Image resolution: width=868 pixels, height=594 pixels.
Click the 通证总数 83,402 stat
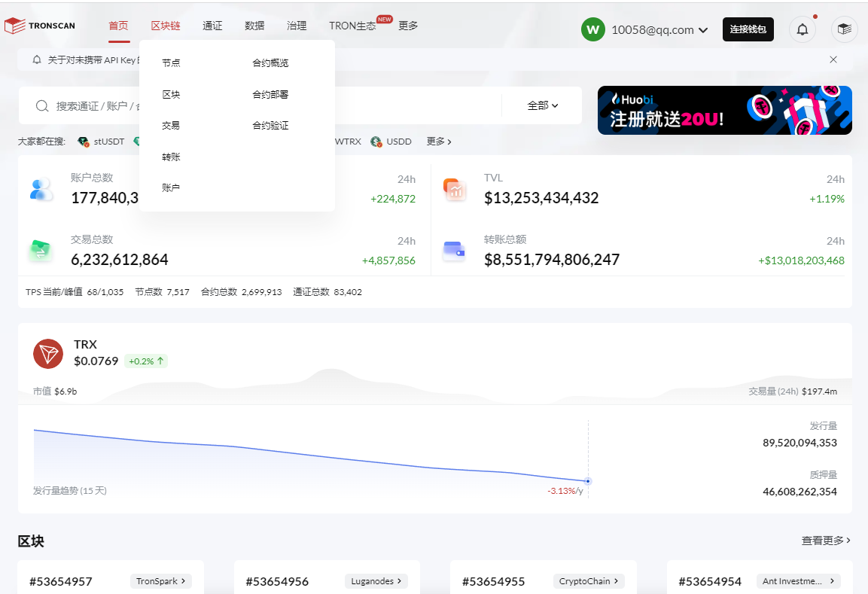tap(327, 292)
